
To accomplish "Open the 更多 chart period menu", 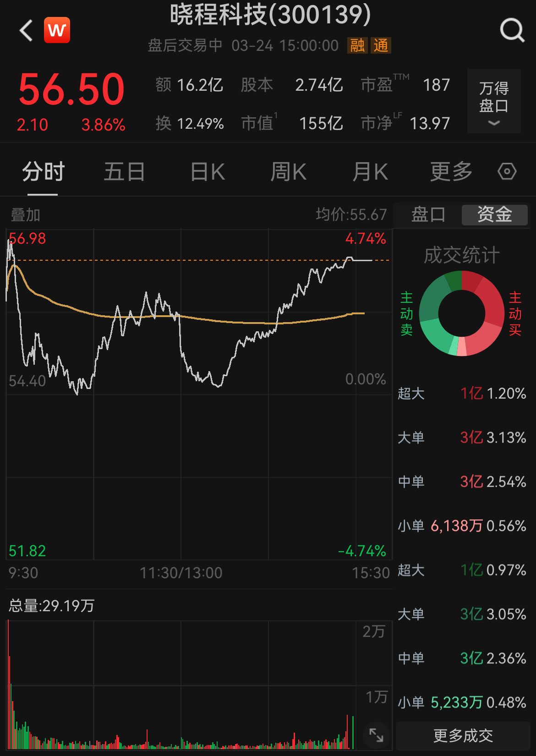I will 451,172.
